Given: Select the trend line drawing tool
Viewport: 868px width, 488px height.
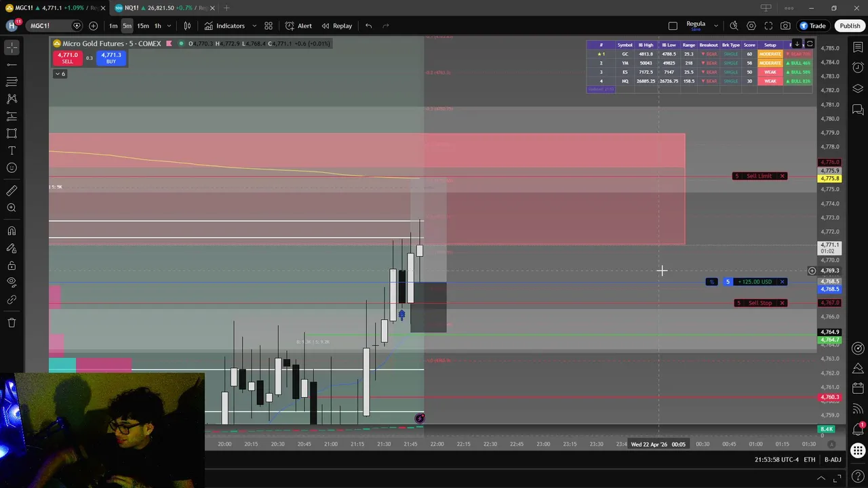Looking at the screenshot, I should point(12,64).
